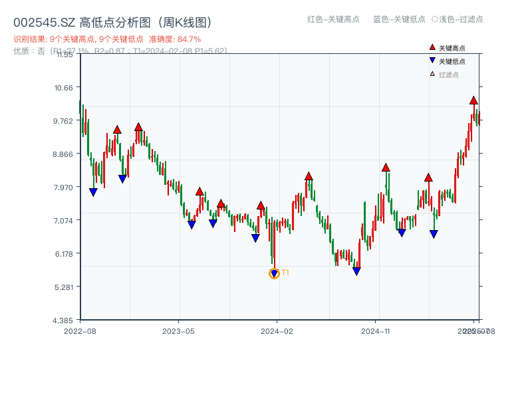Viewport: 532px width, 399px height.
Task: Click the 蓝色-关键低点 header legend text
Action: pyautogui.click(x=399, y=19)
